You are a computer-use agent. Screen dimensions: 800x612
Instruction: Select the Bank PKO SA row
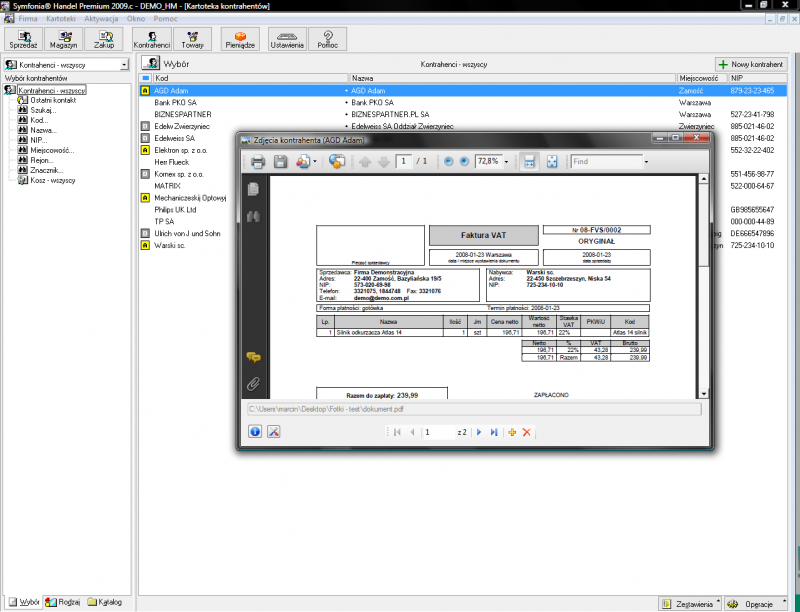pyautogui.click(x=462, y=103)
